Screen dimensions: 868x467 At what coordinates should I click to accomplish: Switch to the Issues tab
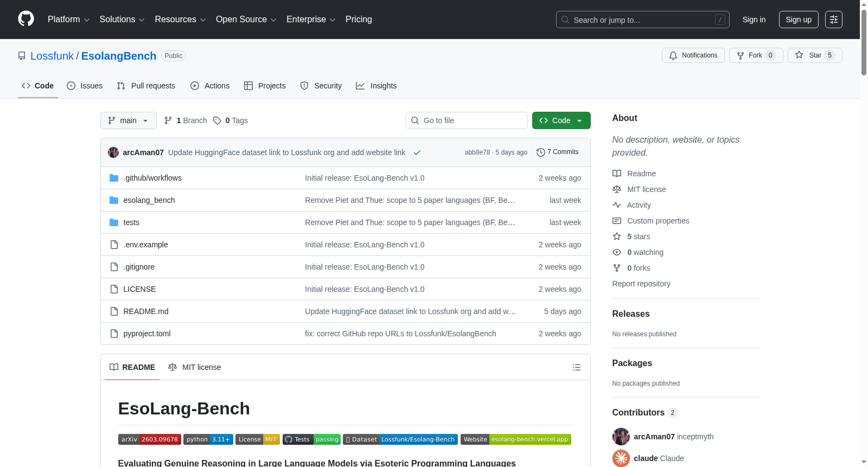coord(85,86)
